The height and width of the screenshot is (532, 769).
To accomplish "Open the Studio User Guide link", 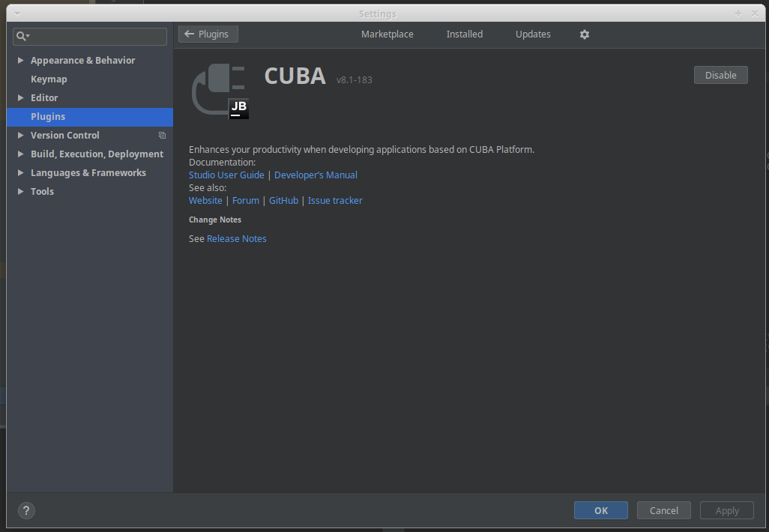I will coord(226,175).
